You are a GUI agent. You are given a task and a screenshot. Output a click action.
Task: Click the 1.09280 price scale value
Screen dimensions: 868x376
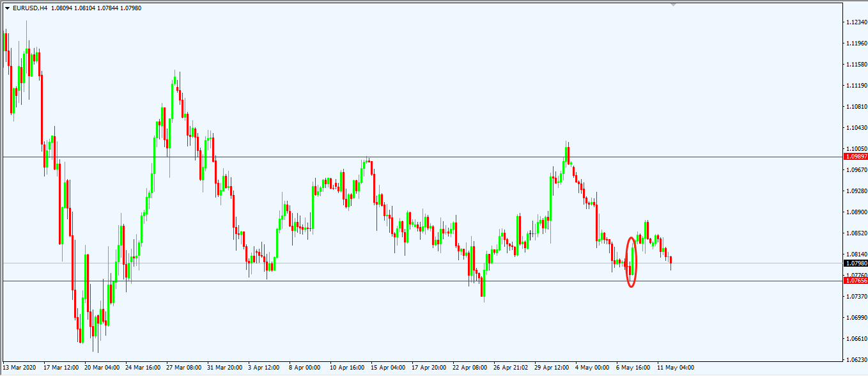click(856, 191)
